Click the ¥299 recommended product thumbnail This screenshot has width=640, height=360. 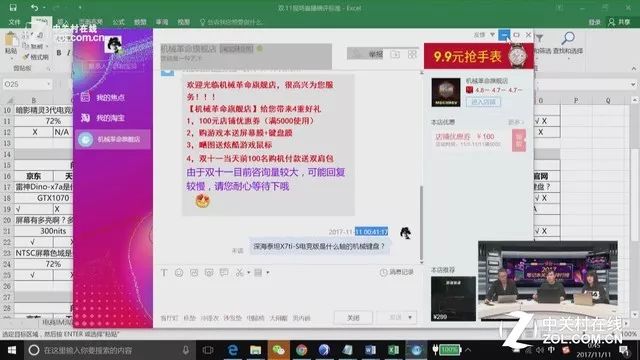[x=453, y=298]
